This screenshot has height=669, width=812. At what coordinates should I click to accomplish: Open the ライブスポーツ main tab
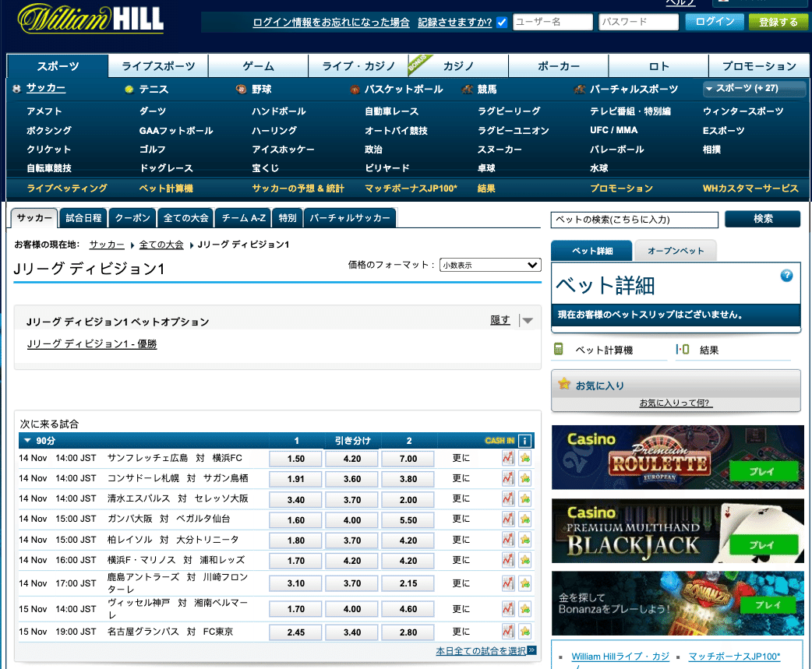tap(158, 65)
